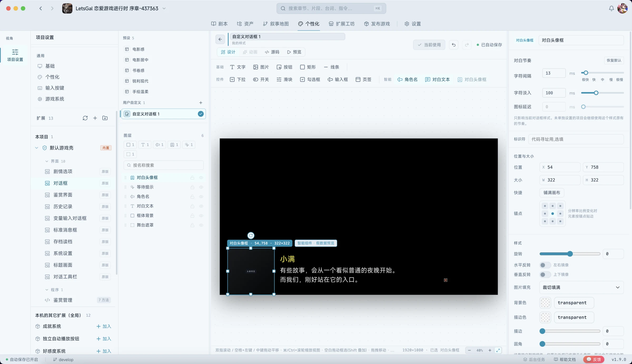Insert the Dialogue Text smart component

tap(437, 79)
